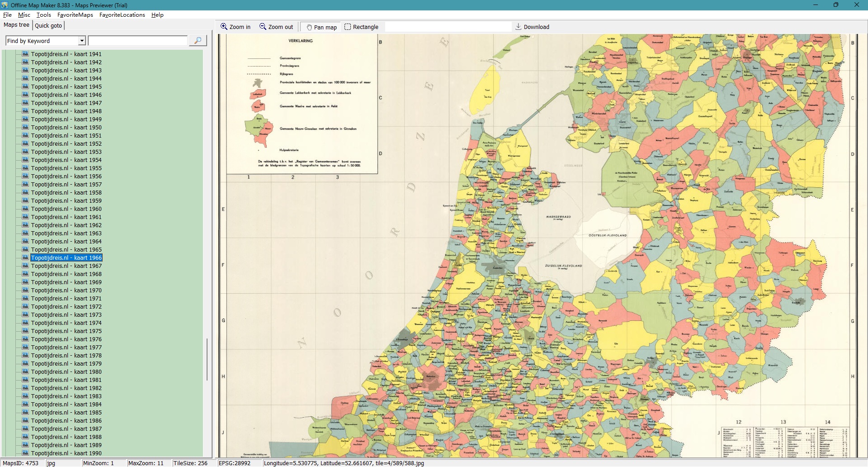Open the Tools menu
868x467 pixels.
coord(44,15)
